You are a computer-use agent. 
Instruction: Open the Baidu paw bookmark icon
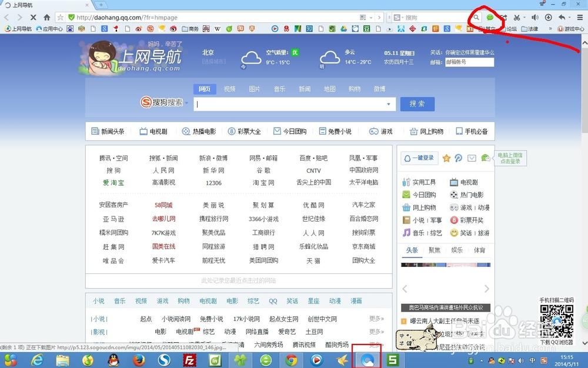(x=70, y=28)
